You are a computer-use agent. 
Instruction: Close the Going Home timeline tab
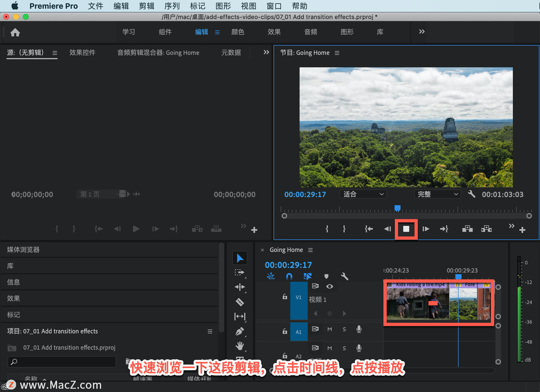point(262,250)
